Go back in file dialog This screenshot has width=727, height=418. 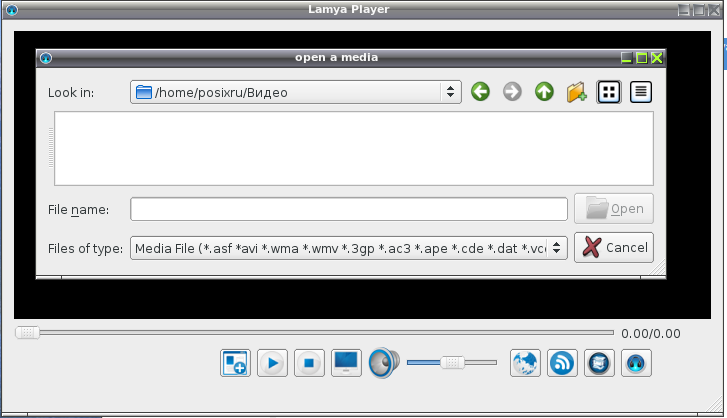click(x=480, y=92)
